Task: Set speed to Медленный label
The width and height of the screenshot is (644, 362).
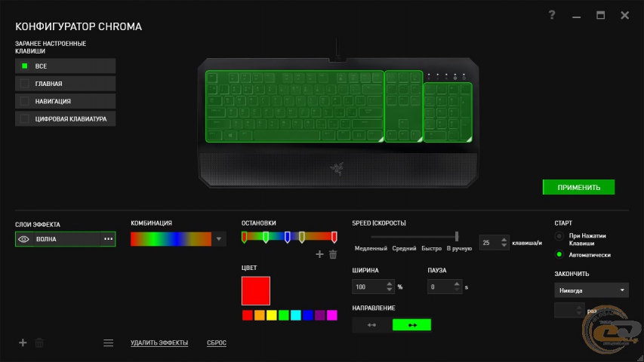Action: point(371,248)
